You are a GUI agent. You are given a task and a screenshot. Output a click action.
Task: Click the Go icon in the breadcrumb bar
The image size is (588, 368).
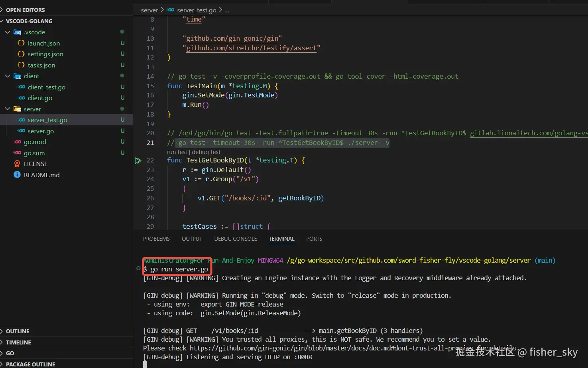(170, 10)
